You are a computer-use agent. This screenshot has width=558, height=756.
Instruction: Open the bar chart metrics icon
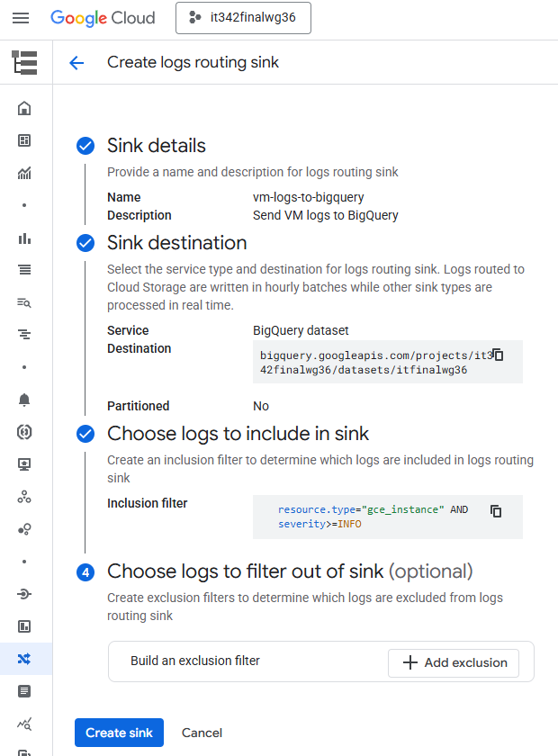[24, 238]
